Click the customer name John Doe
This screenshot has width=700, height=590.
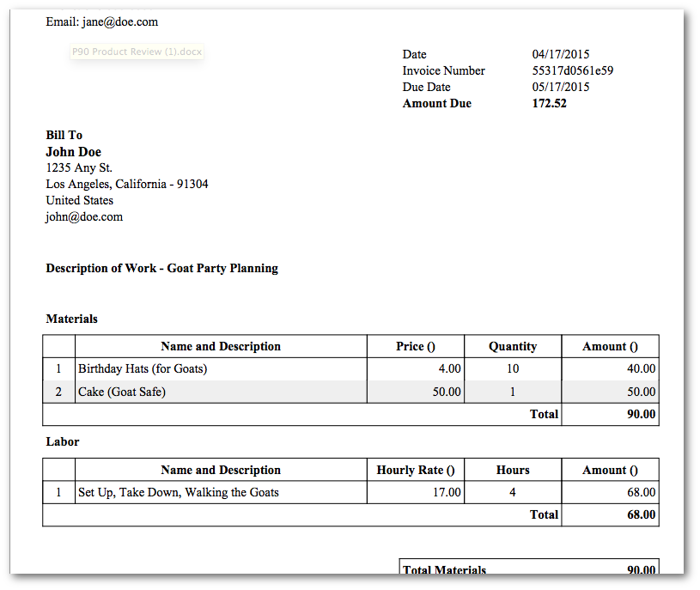(73, 152)
